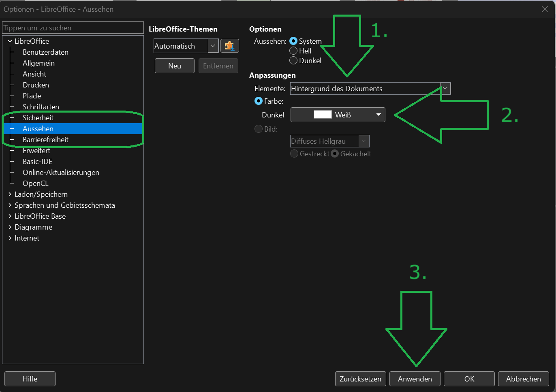Expand the Diagramme tree node

[x=10, y=227]
